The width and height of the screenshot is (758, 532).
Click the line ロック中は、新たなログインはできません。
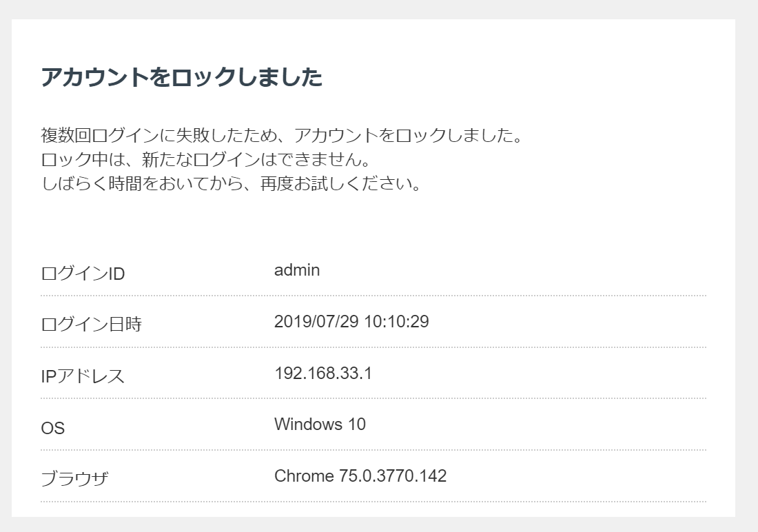(x=207, y=160)
